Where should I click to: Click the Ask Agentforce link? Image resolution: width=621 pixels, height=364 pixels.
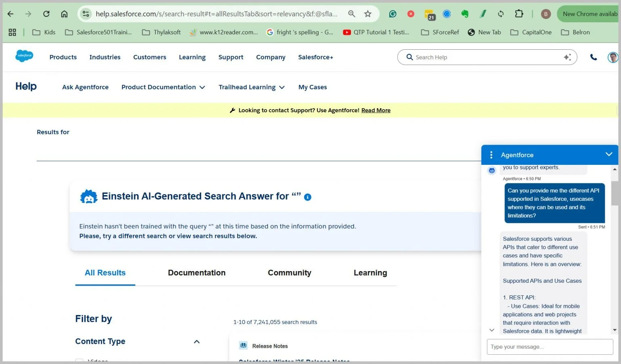[x=85, y=87]
